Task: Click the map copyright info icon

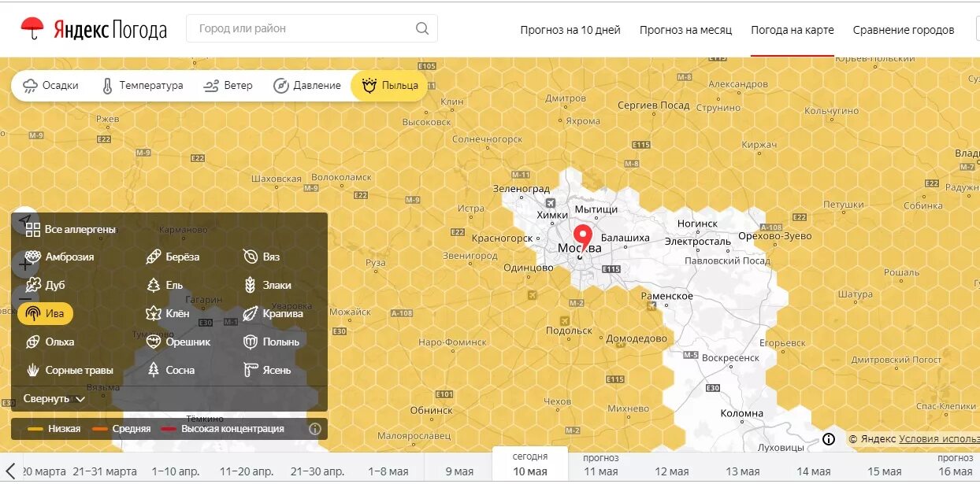Action: [x=829, y=439]
